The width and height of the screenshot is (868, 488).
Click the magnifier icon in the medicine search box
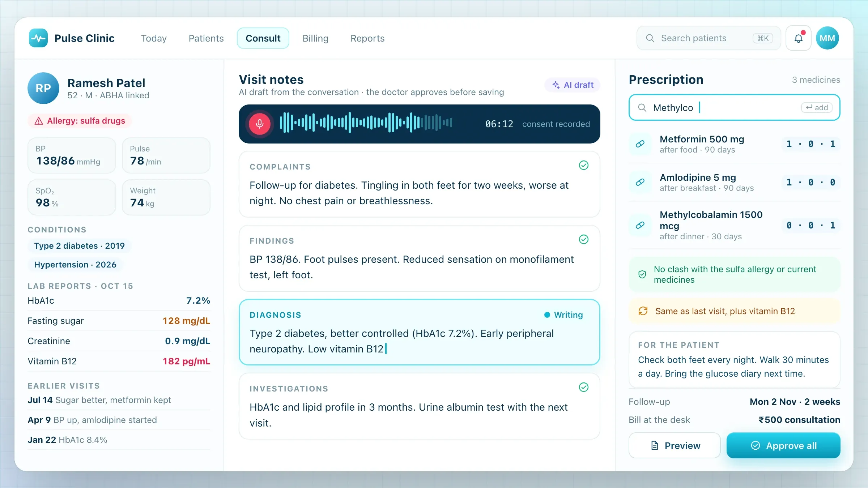click(642, 108)
